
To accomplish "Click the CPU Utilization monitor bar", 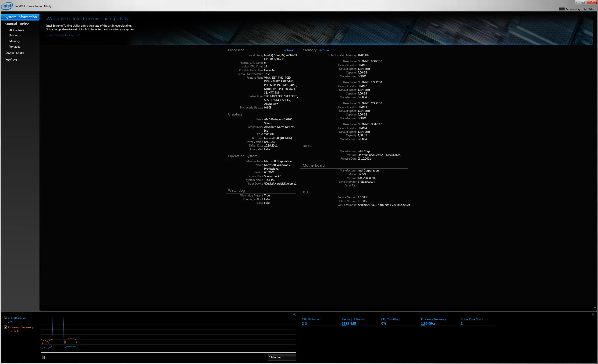I will [x=319, y=326].
